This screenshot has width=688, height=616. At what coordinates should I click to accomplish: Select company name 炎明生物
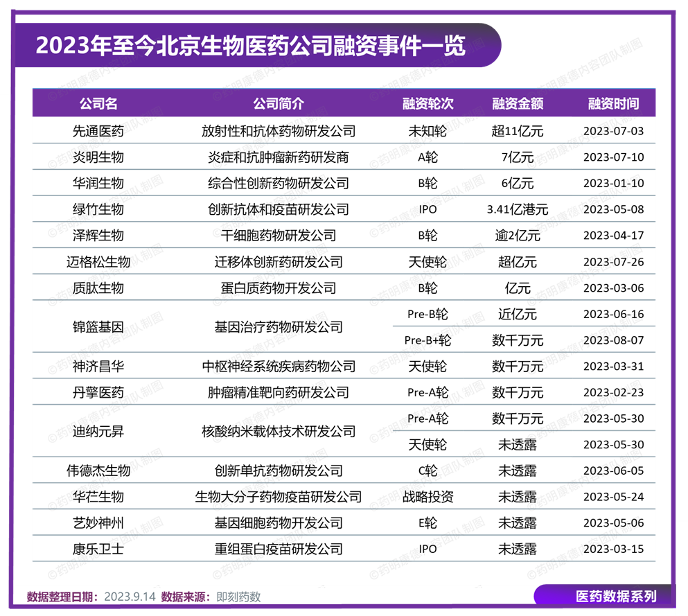(x=98, y=157)
